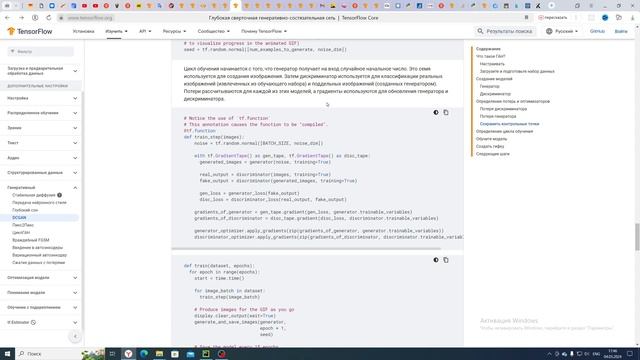Expand Понимание модели sidebar section
The width and height of the screenshot is (640, 360).
pos(41,293)
